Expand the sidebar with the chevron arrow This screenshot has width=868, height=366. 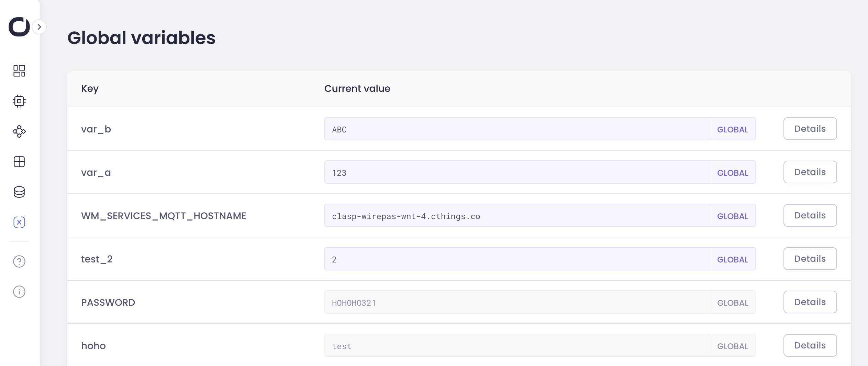pos(40,27)
